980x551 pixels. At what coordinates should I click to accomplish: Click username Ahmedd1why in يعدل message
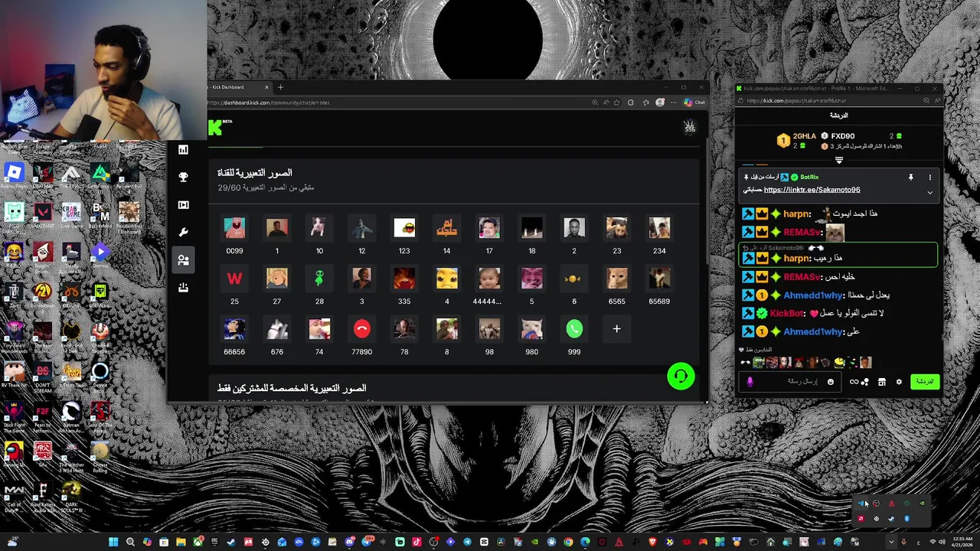click(813, 295)
